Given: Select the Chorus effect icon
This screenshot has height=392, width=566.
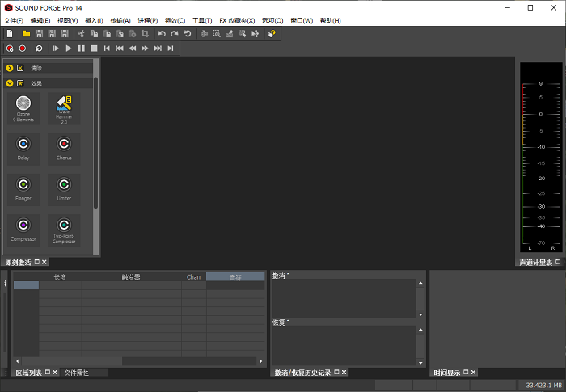Looking at the screenshot, I should pos(64,146).
